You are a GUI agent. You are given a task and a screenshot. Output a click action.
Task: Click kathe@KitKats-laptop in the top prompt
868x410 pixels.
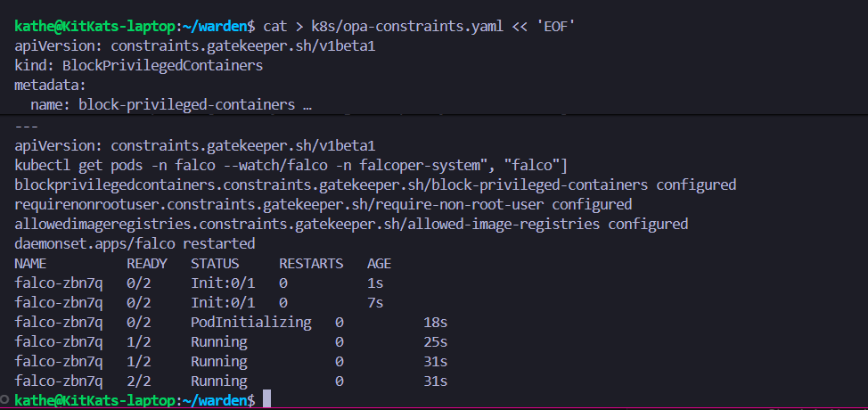coord(94,27)
